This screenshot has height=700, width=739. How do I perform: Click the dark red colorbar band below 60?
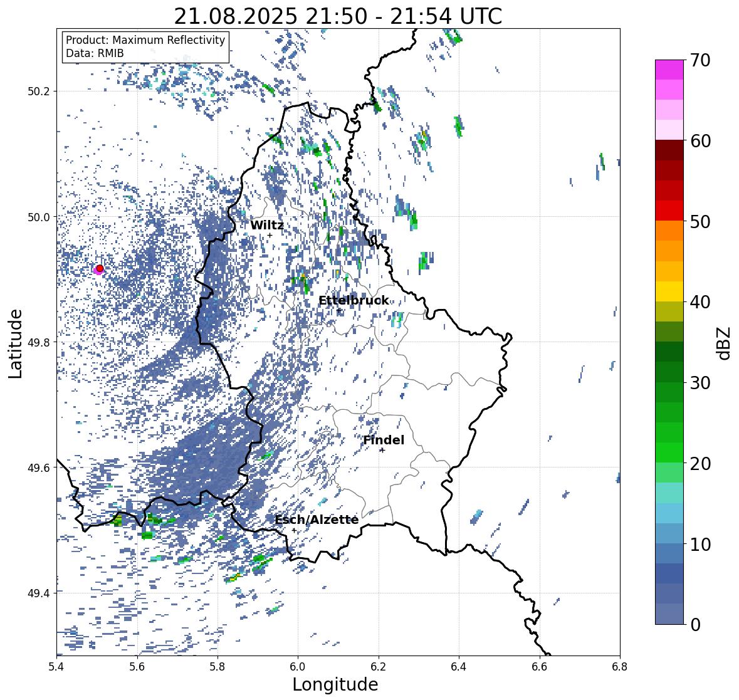click(x=669, y=150)
